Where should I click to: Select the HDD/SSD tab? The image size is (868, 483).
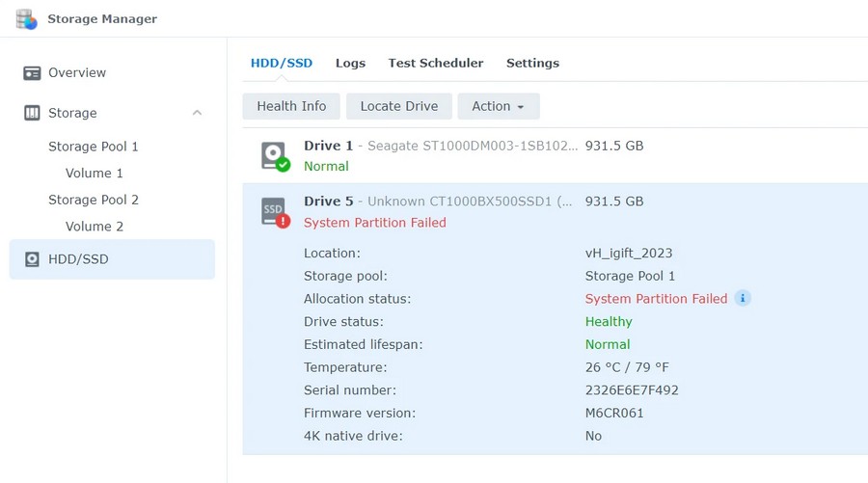tap(282, 63)
